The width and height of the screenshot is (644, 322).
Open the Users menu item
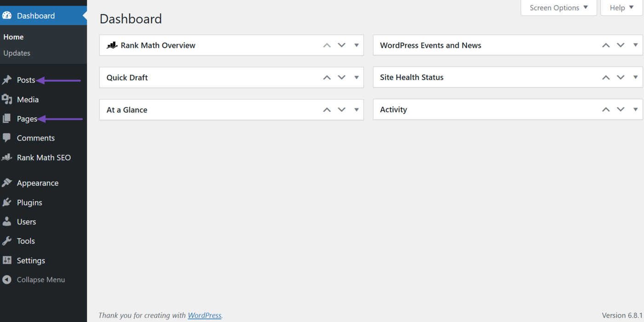26,222
